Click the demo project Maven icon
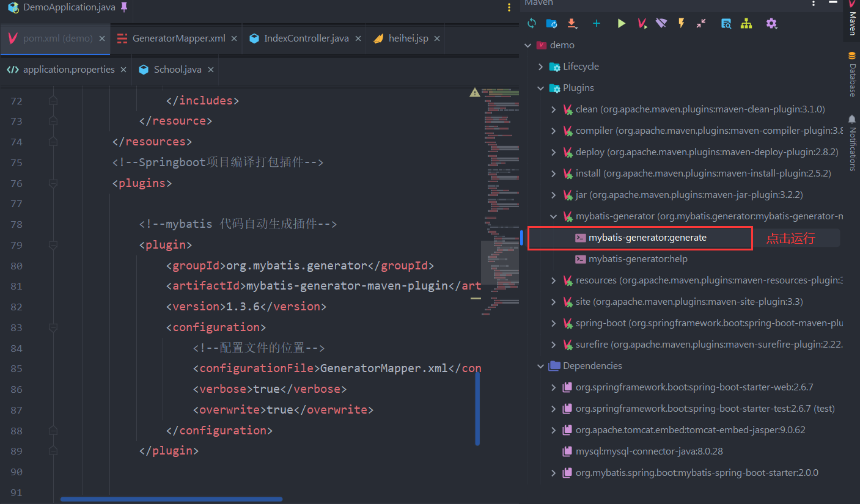 (x=541, y=45)
